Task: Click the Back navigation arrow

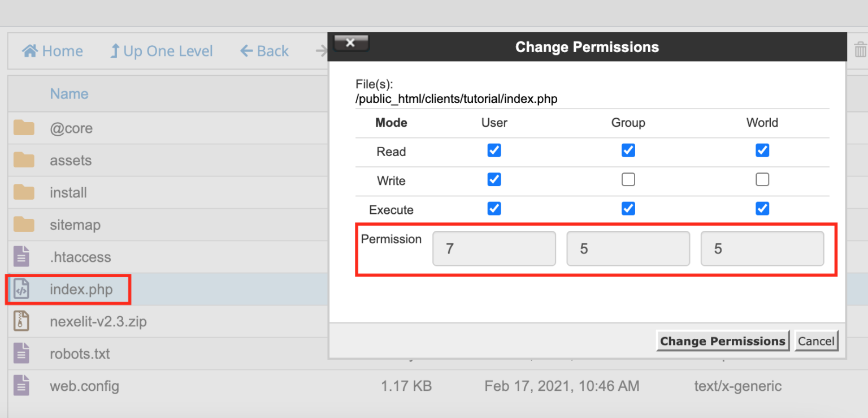Action: point(264,51)
